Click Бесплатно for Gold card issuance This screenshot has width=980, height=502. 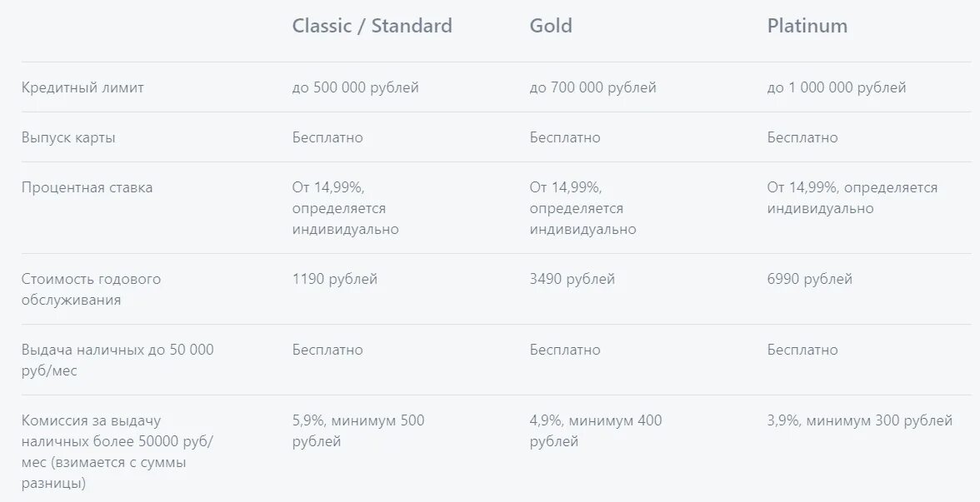pyautogui.click(x=565, y=137)
